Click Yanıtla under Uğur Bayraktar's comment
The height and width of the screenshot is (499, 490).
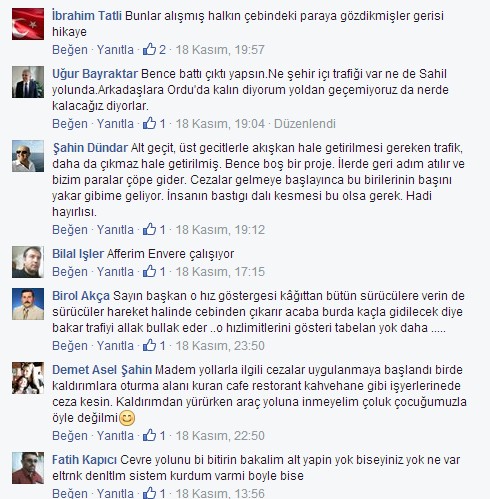pos(115,124)
